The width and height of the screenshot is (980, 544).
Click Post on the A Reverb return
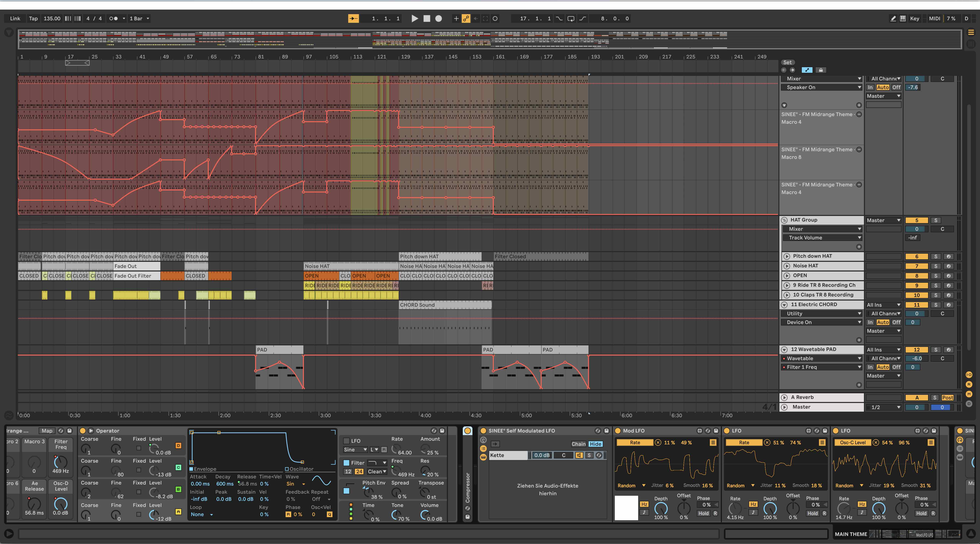coord(947,397)
